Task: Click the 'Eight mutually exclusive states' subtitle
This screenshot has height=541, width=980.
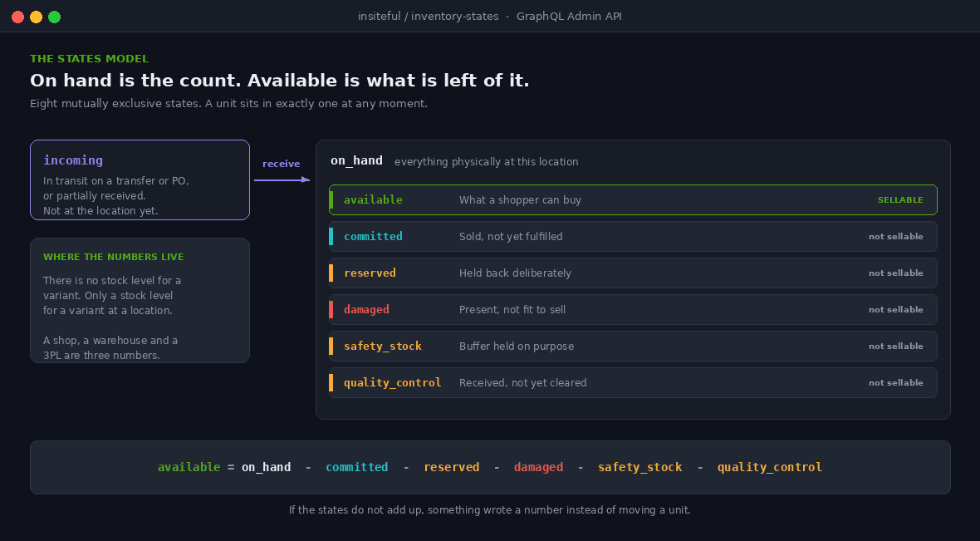Action: point(115,104)
